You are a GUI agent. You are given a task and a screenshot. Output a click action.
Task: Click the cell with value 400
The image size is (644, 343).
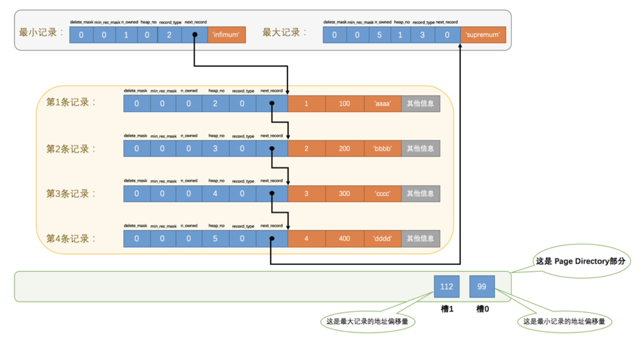344,239
